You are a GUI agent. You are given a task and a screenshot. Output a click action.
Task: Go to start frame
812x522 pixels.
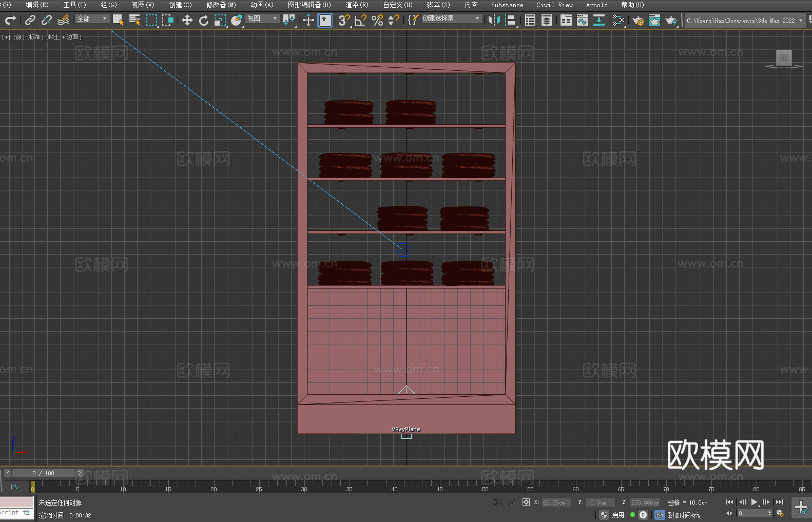[x=729, y=502]
